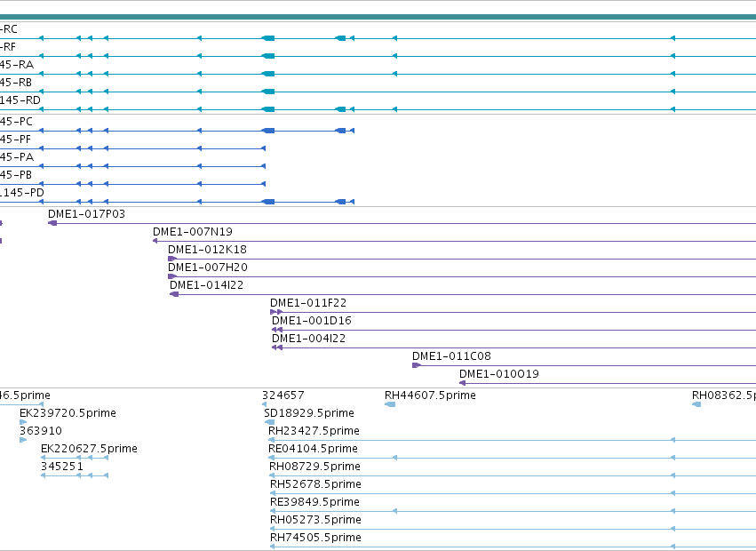Click the SD18929.5prime EST label

(308, 413)
